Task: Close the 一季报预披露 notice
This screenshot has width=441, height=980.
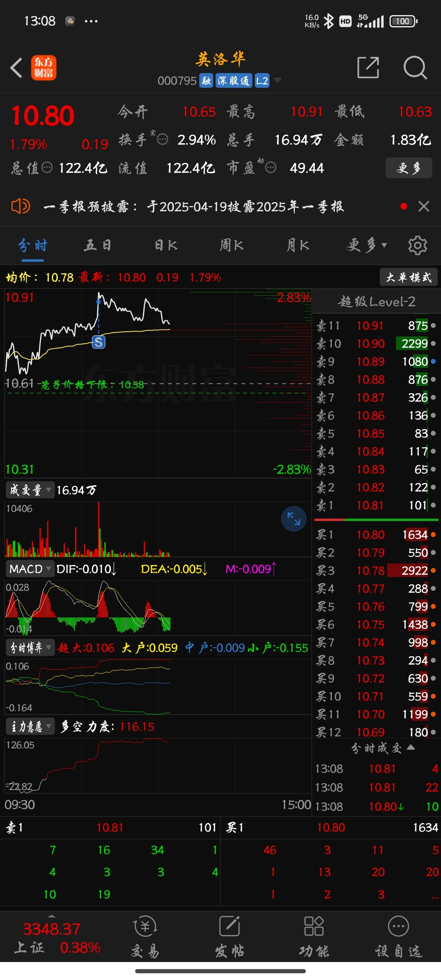Action: [x=424, y=206]
